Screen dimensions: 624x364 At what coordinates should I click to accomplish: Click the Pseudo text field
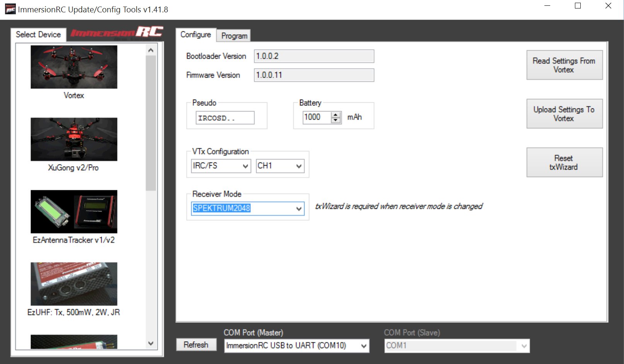(x=225, y=118)
